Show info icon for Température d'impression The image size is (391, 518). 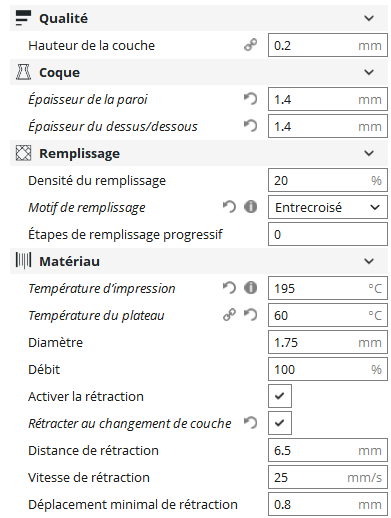pyautogui.click(x=250, y=288)
